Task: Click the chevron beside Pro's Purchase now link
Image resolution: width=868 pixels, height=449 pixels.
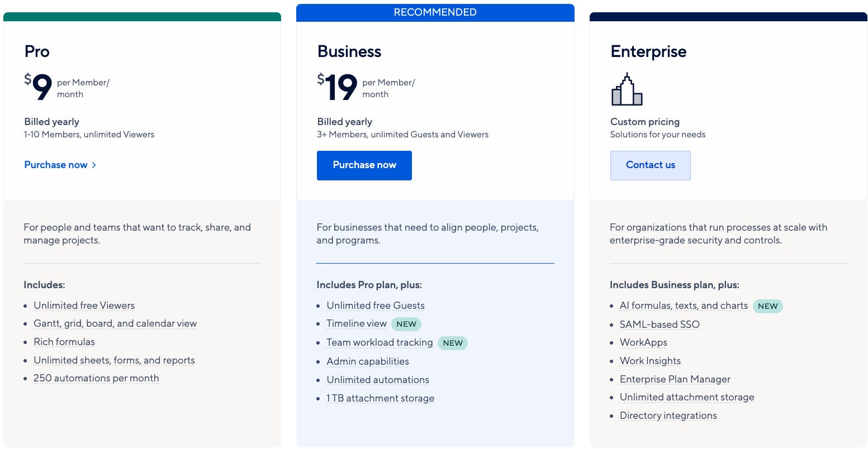Action: pyautogui.click(x=94, y=165)
